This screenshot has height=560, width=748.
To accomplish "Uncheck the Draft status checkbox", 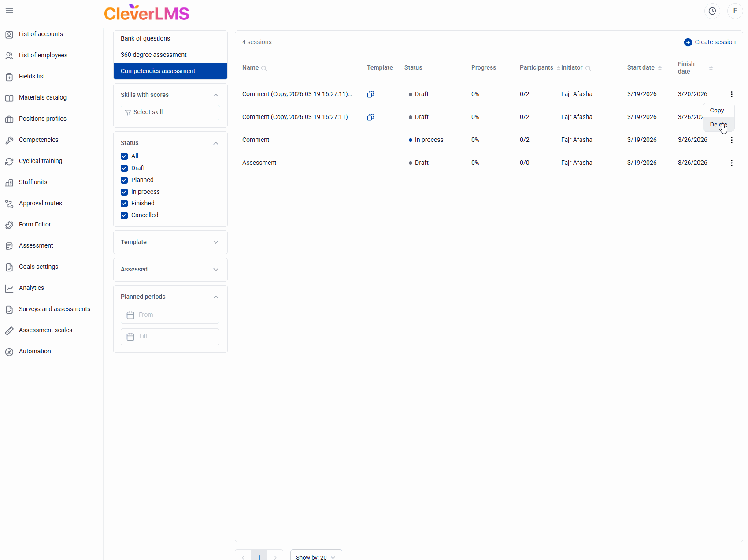I will click(124, 168).
